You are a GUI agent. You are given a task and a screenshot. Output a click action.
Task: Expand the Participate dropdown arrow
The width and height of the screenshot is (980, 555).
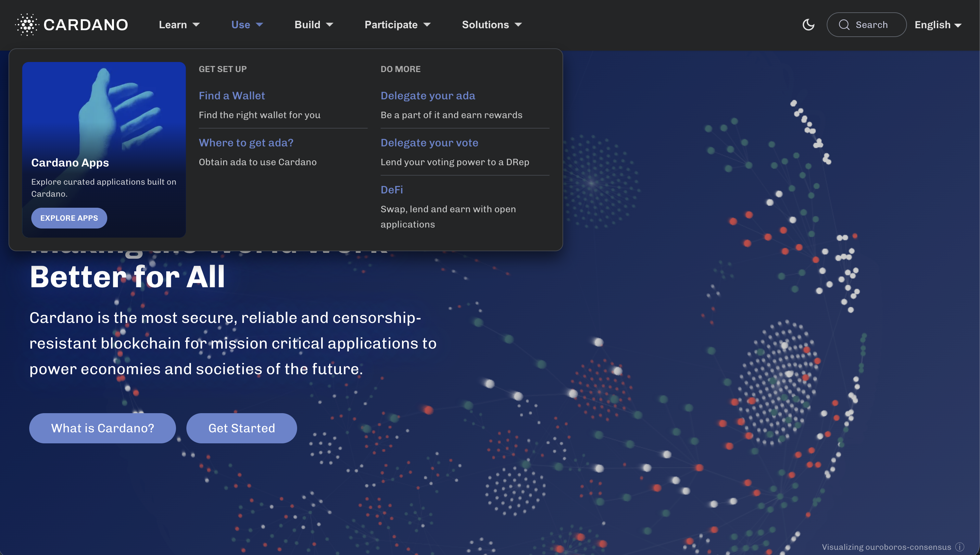(427, 25)
